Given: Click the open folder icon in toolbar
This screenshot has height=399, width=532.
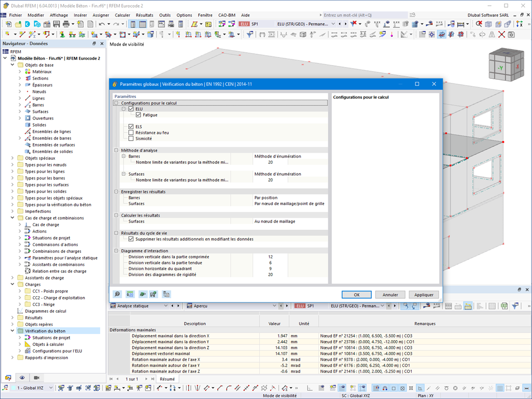Looking at the screenshot, I should pyautogui.click(x=18, y=24).
